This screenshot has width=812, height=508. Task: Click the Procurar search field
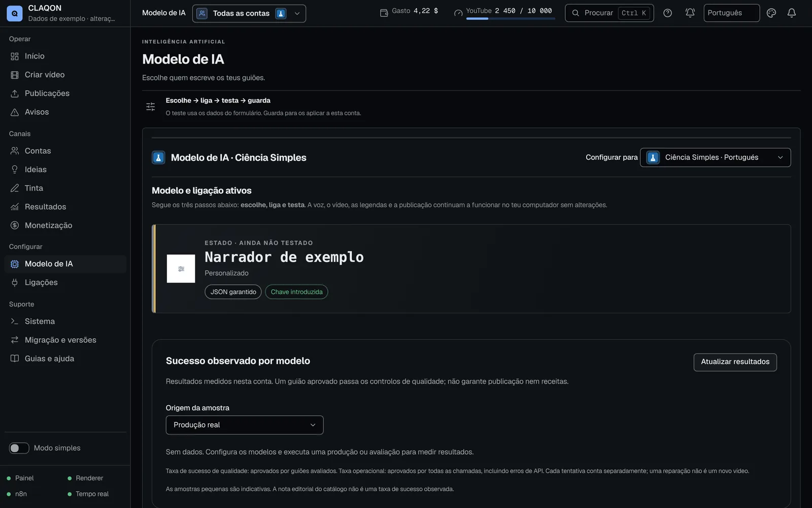[609, 13]
